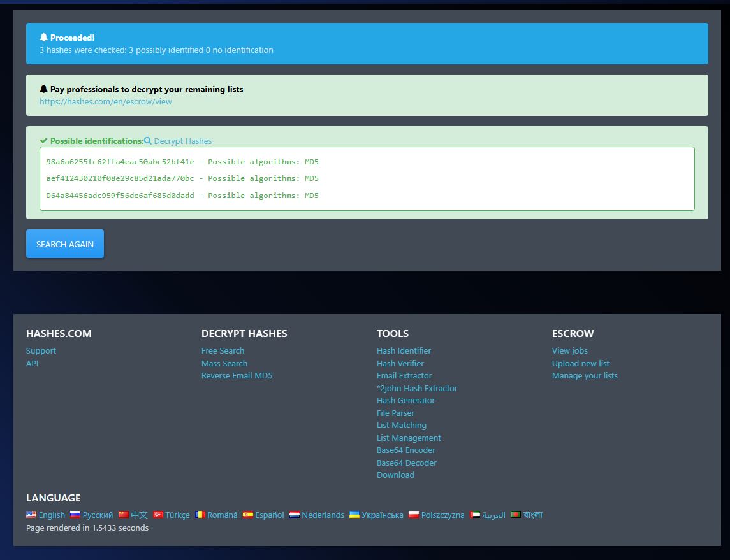The image size is (730, 560).
Task: Select the Spanish flag icon
Action: point(249,514)
